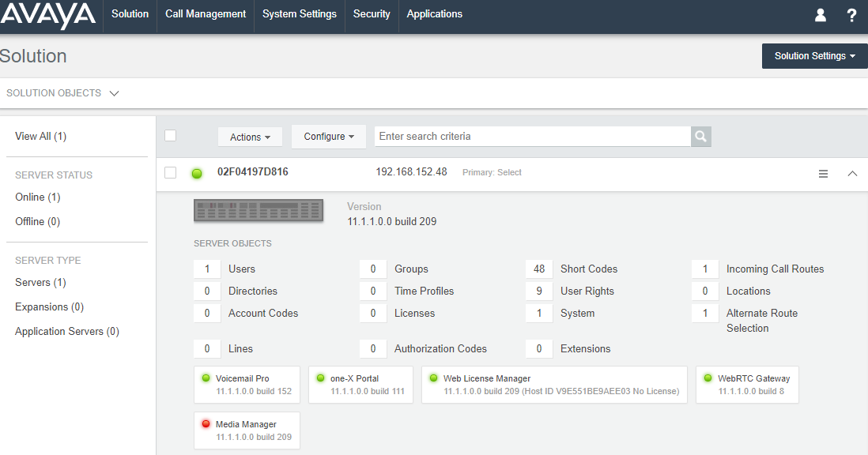
Task: Check the box for server 02F04197D816
Action: (x=171, y=172)
